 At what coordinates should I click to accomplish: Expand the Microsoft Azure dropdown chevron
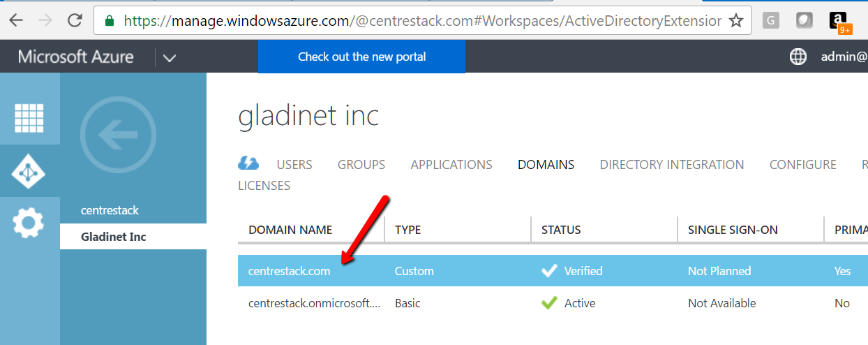pos(170,57)
